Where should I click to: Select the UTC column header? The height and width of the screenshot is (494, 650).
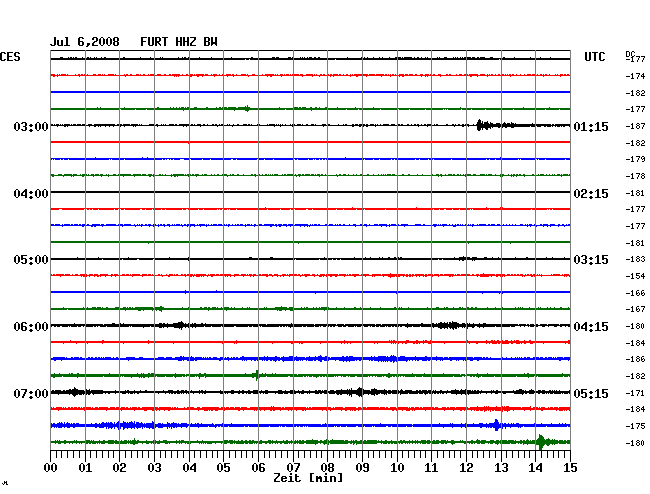click(594, 57)
